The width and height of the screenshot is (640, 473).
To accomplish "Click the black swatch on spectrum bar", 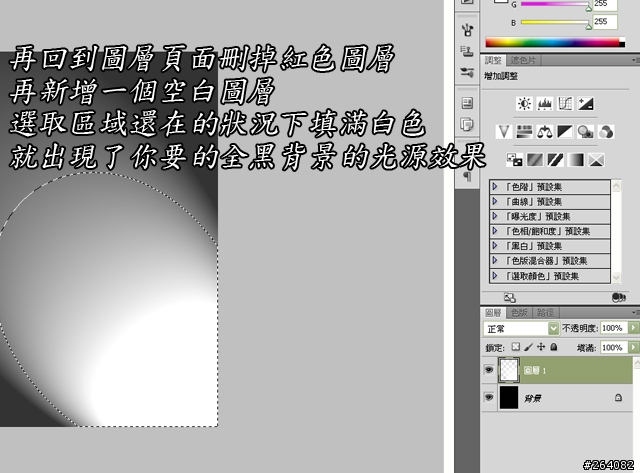I will click(x=622, y=44).
